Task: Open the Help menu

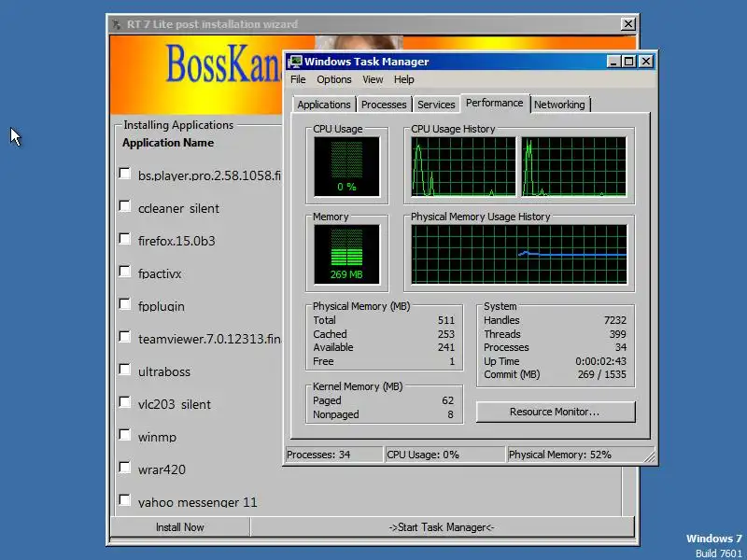Action: [x=404, y=79]
